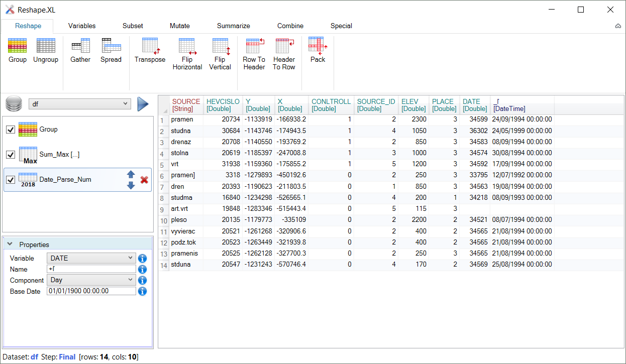The width and height of the screenshot is (626, 364).
Task: Click the Date_Parse_Num step icon
Action: pos(28,180)
